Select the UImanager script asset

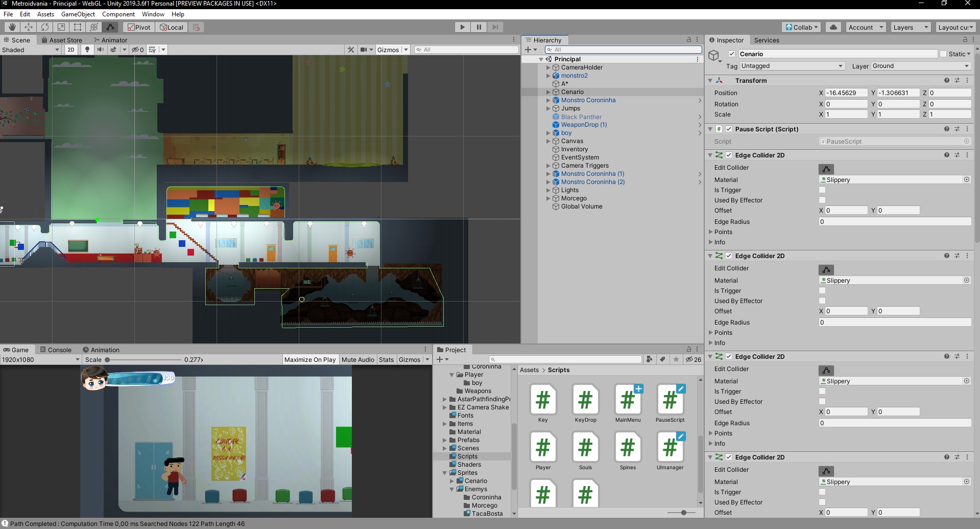(670, 451)
